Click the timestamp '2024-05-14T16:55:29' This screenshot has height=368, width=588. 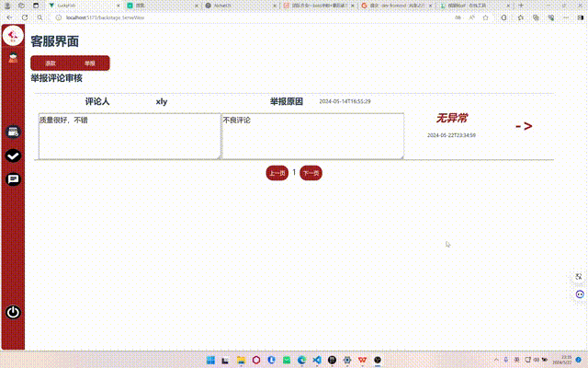pos(345,101)
